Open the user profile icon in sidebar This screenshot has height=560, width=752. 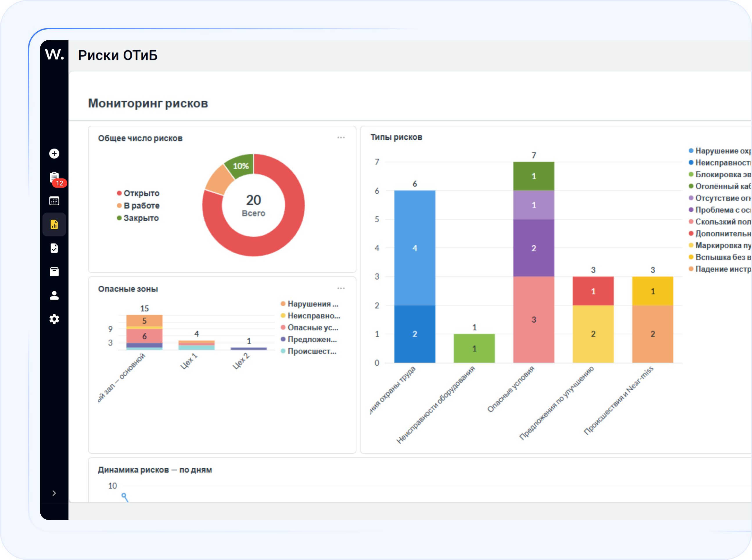[54, 295]
